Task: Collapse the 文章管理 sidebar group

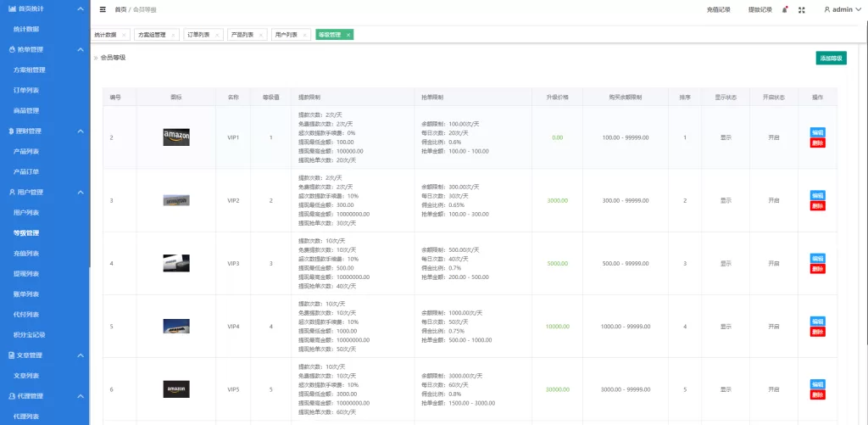Action: (80, 355)
